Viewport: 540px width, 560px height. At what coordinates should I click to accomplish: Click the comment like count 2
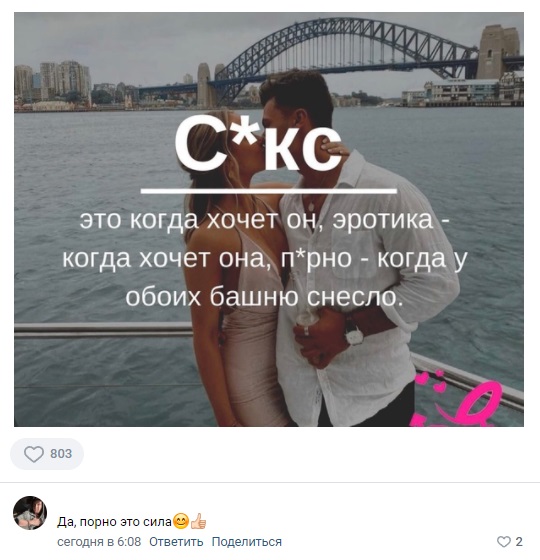pos(519,542)
